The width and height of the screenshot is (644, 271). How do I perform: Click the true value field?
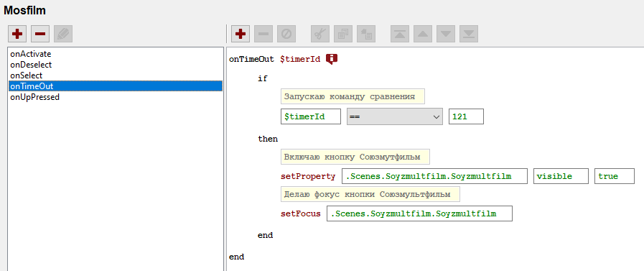(x=615, y=176)
